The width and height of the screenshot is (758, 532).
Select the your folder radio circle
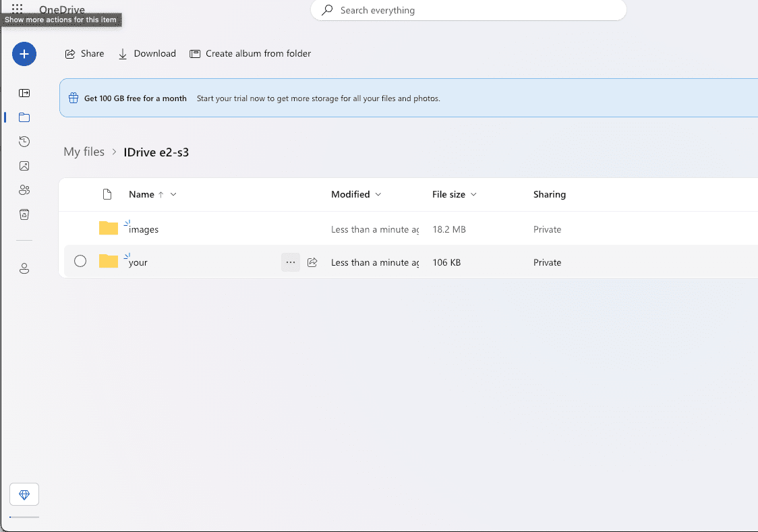tap(80, 262)
